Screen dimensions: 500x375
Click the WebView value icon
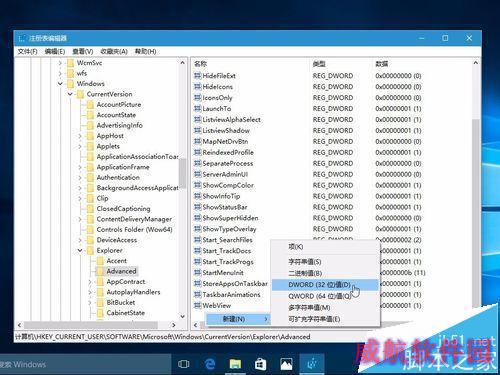pyautogui.click(x=198, y=305)
